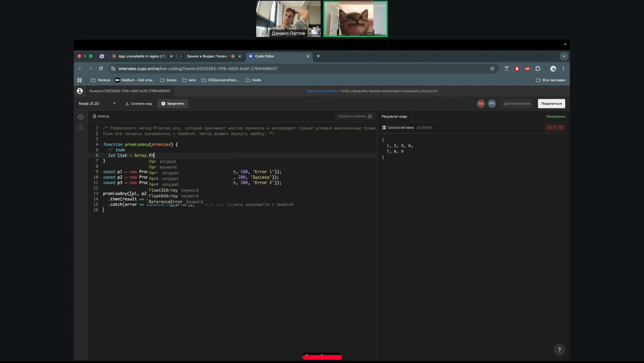Open Node JS 20 language dropdown
Screen dimensions: 644x363
(x=97, y=104)
